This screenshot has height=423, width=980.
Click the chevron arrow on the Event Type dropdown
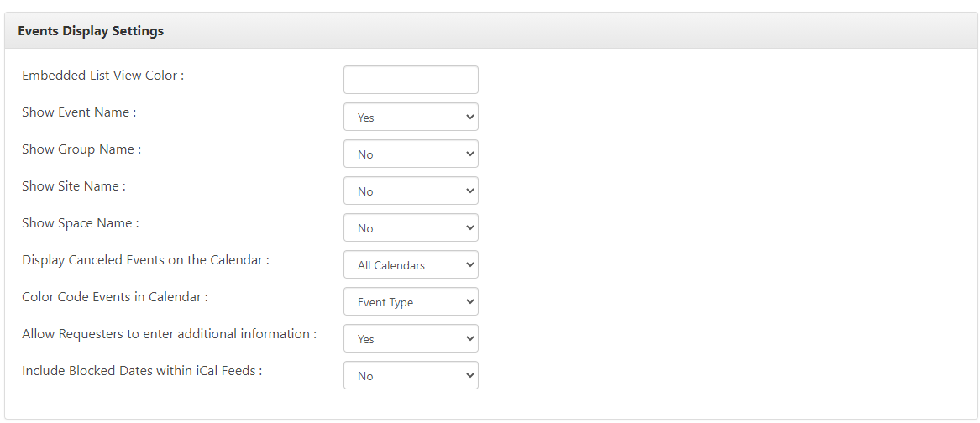click(x=470, y=302)
